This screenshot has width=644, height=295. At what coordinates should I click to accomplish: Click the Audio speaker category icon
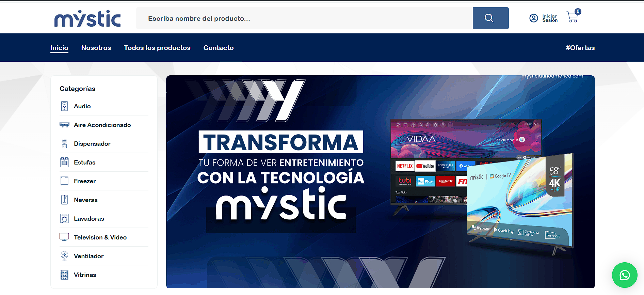(64, 106)
